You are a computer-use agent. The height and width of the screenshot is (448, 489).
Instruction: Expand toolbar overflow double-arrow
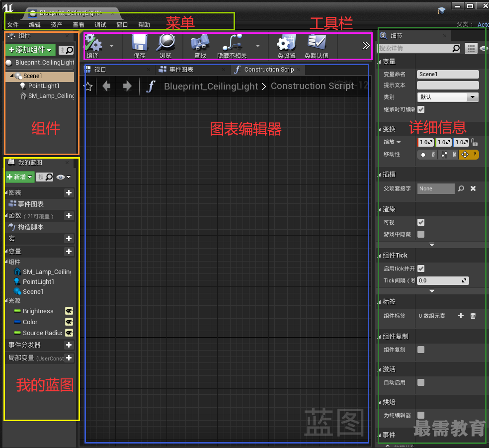(x=366, y=46)
